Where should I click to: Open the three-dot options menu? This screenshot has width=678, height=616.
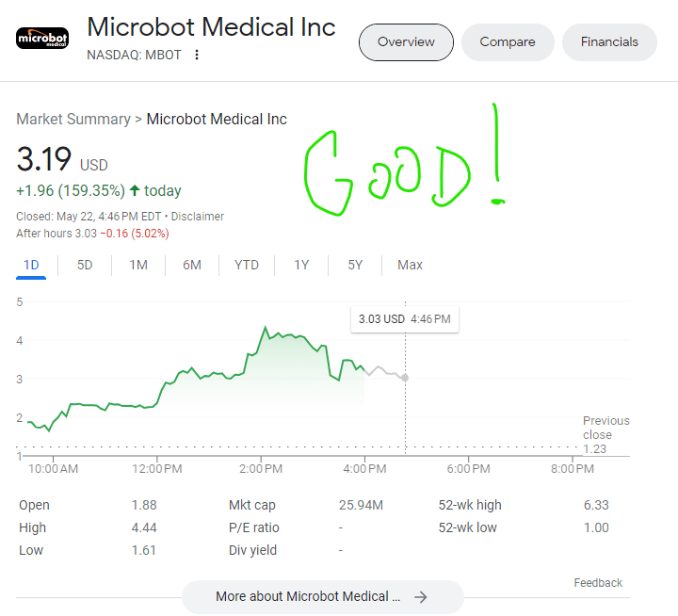click(x=197, y=55)
